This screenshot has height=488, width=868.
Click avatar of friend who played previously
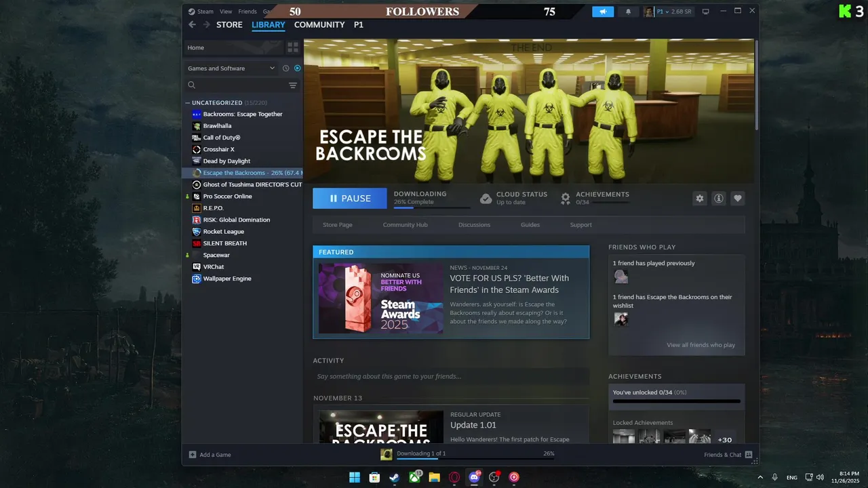[x=620, y=277]
